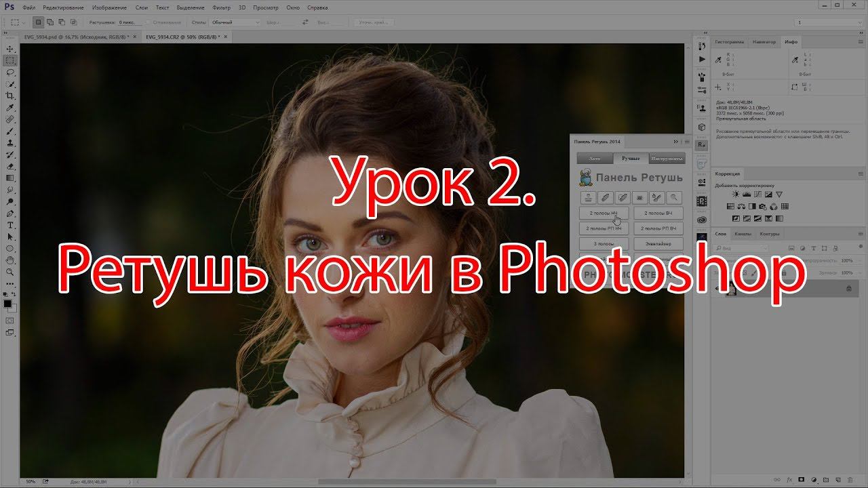Create a new layer

(x=838, y=479)
